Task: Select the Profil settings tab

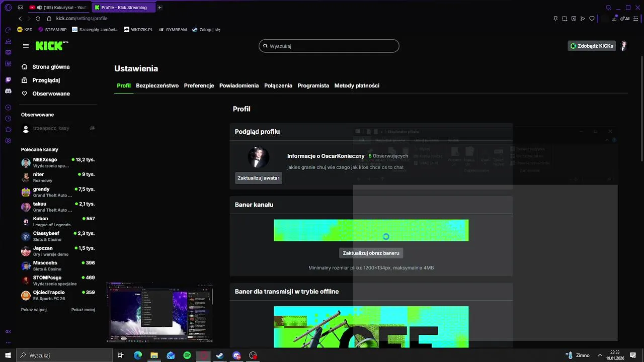Action: [124, 85]
